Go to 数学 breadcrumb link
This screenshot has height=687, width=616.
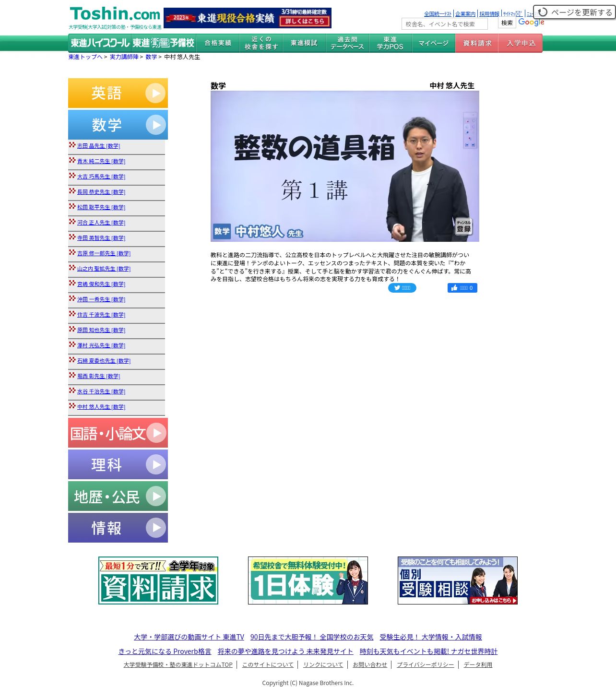151,57
